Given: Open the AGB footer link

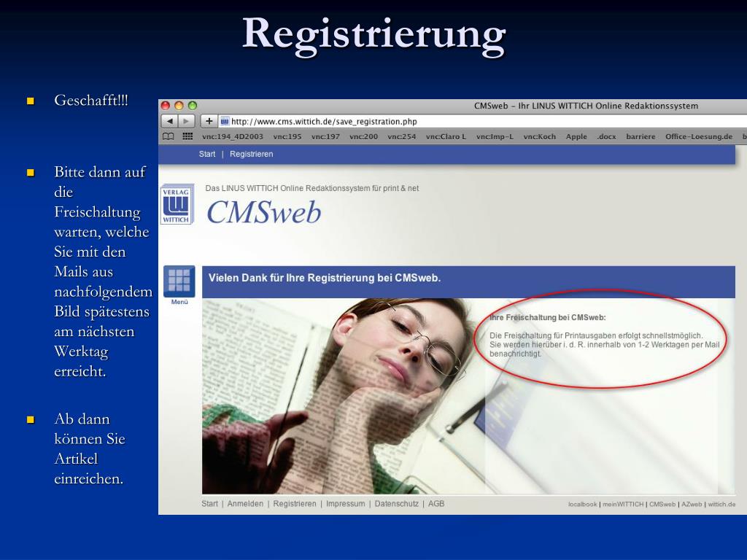Looking at the screenshot, I should [x=436, y=504].
